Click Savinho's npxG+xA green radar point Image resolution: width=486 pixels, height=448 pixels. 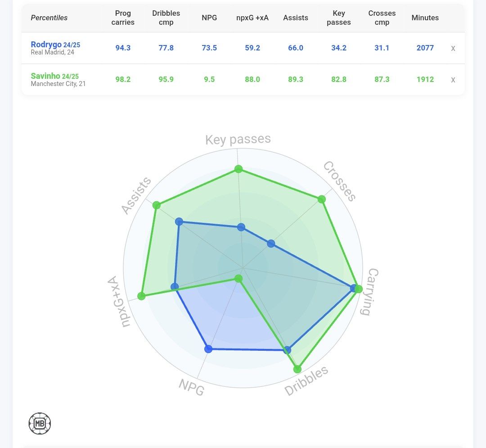(142, 296)
